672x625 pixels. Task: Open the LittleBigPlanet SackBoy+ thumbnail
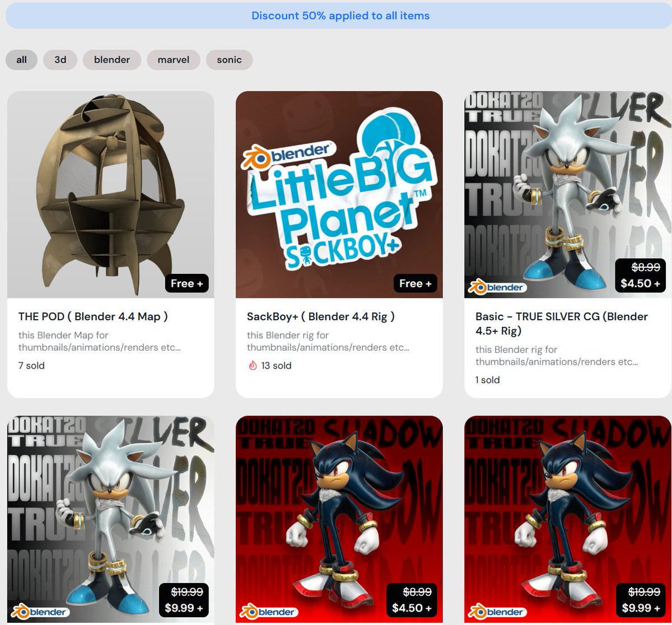click(339, 194)
